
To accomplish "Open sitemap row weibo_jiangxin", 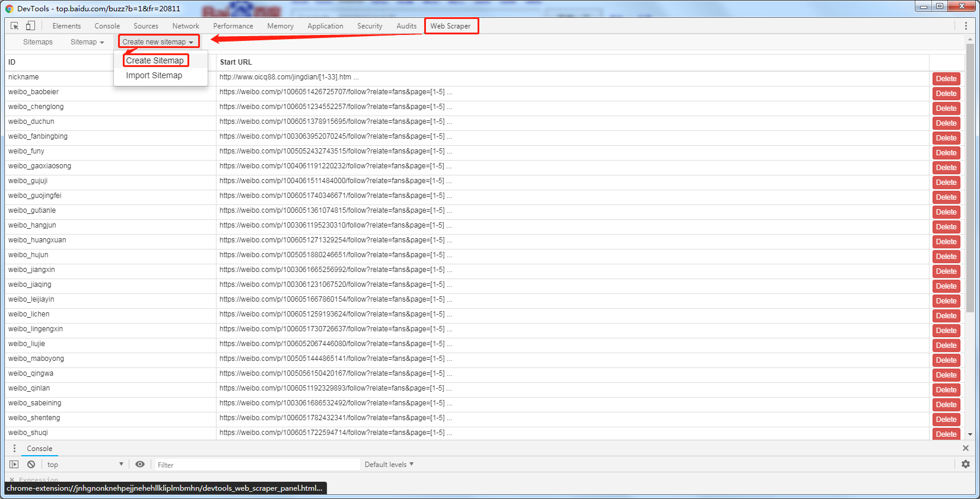I will (485, 271).
